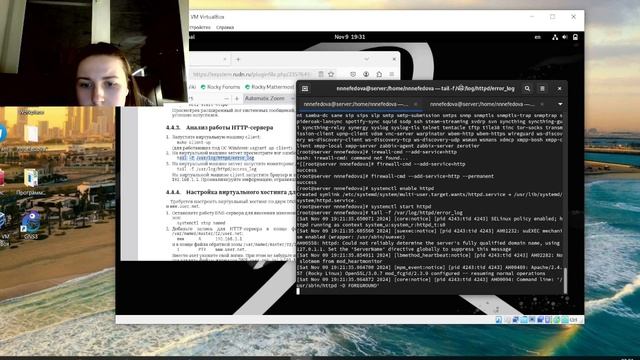Open the Rocky Forums bookmark

point(220,87)
